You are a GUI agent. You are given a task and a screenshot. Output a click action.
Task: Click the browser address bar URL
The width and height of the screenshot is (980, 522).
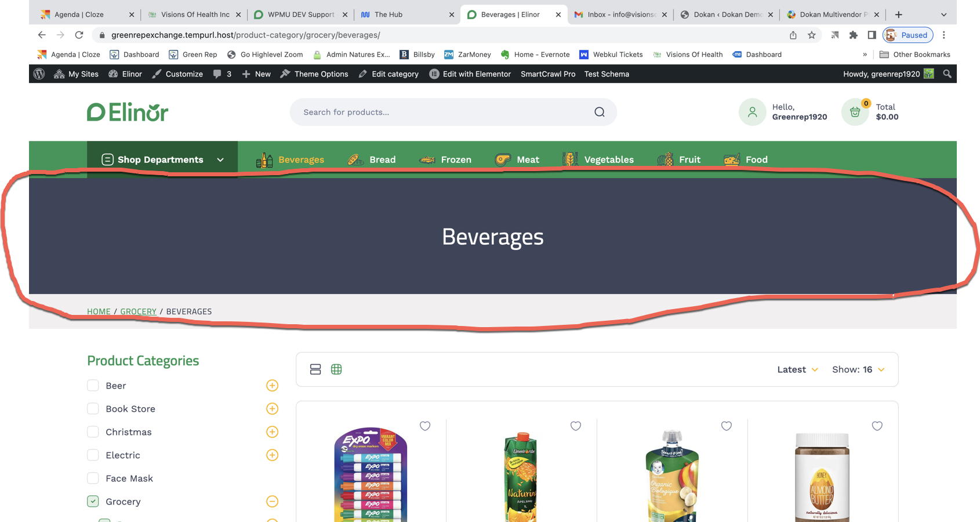click(246, 35)
